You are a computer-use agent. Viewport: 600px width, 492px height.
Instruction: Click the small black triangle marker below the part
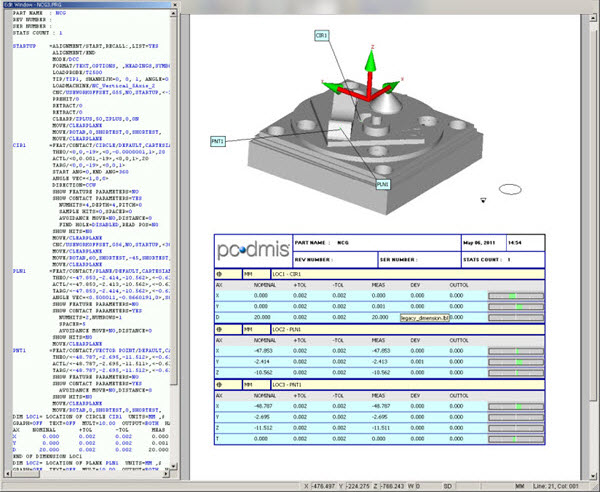482,201
